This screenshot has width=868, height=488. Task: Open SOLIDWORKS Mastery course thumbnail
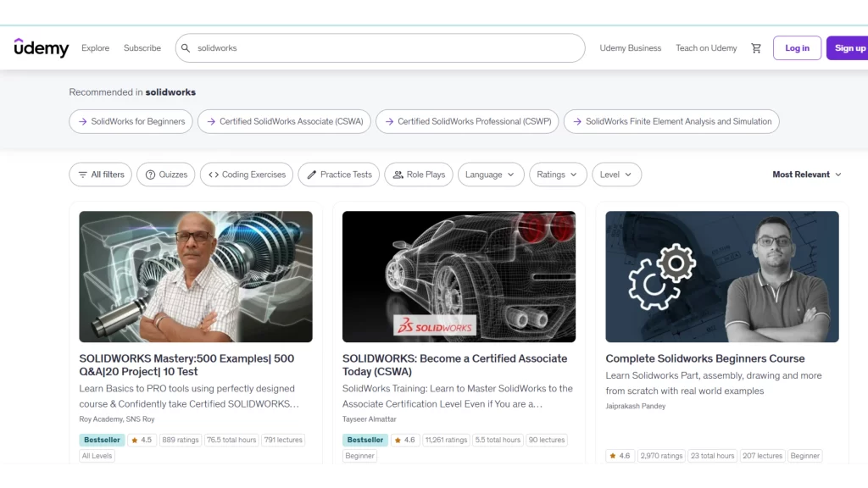196,277
